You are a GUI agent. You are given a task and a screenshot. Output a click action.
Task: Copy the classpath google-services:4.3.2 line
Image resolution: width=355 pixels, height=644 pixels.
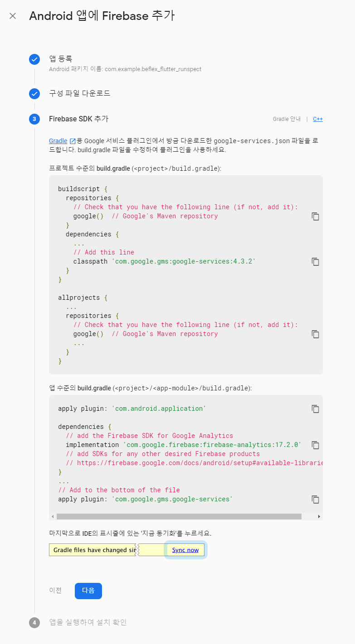pyautogui.click(x=315, y=262)
